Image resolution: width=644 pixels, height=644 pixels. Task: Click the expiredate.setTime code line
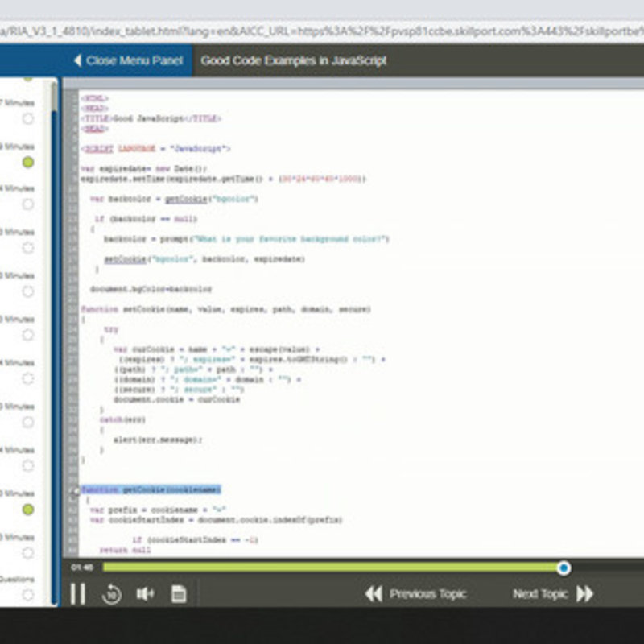click(223, 179)
